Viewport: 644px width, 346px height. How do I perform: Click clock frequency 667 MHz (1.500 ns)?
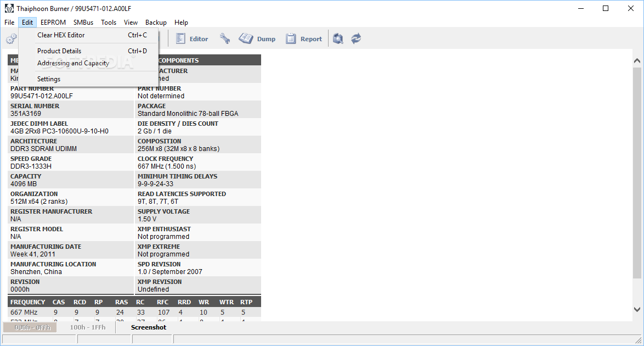tap(167, 166)
